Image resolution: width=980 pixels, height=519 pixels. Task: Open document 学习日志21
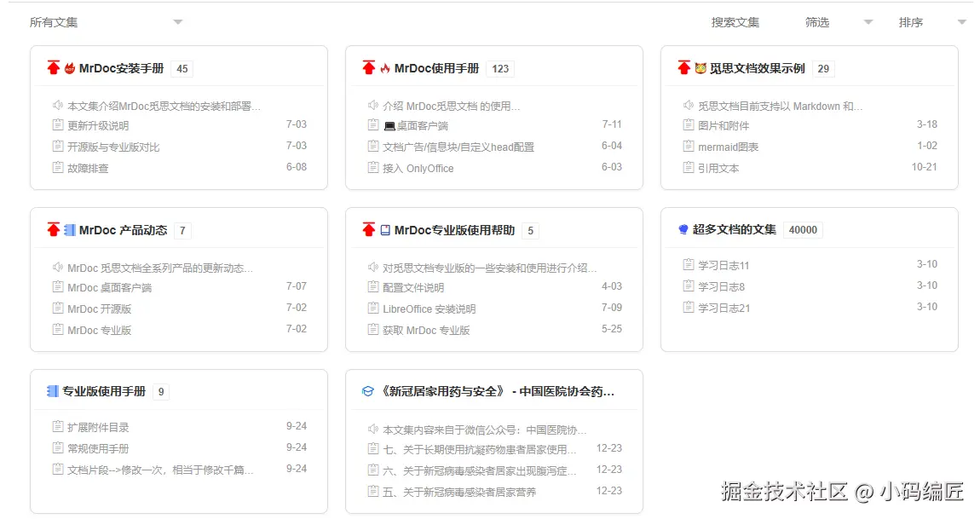click(723, 308)
